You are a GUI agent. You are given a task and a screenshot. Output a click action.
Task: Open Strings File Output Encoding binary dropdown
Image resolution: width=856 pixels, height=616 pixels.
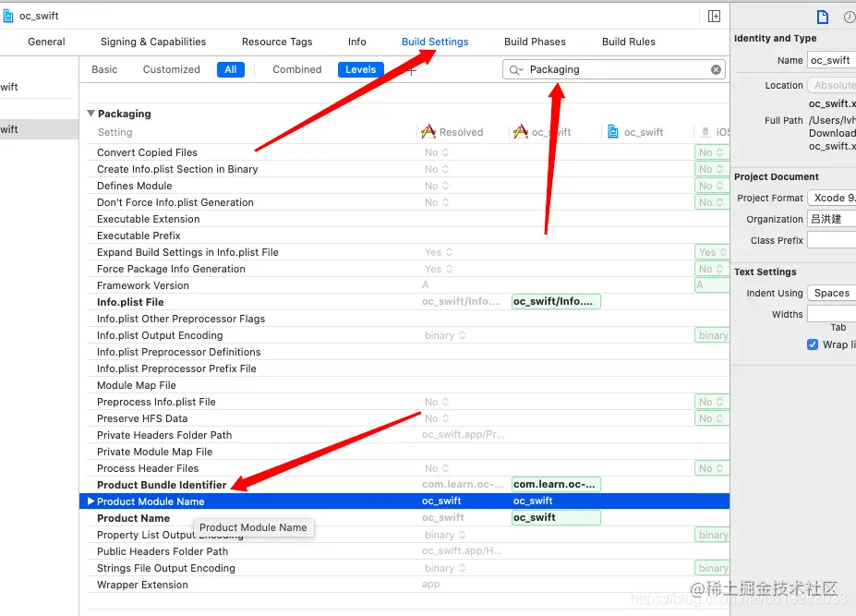[x=445, y=568]
